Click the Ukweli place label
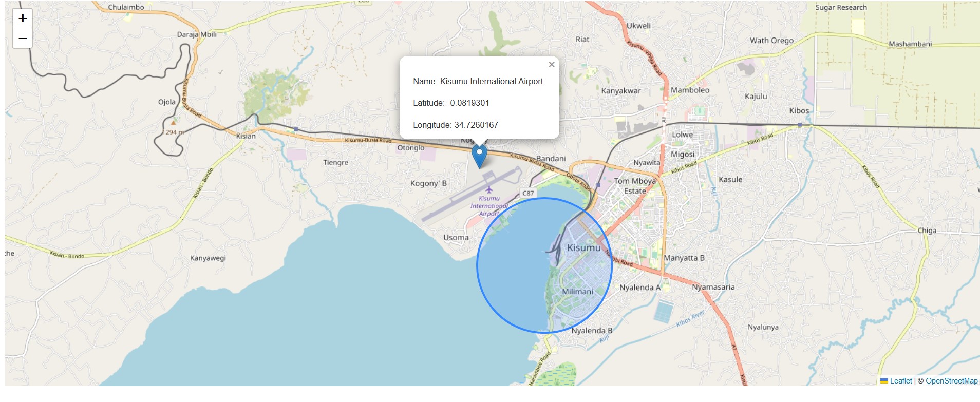This screenshot has height=402, width=980. click(638, 25)
